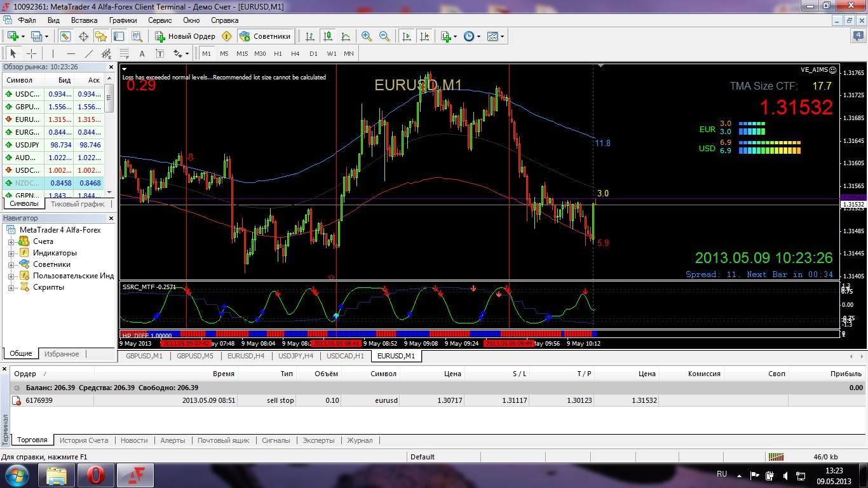Viewport: 868px width, 488px height.
Task: Click the Новый Ордер button
Action: click(186, 36)
